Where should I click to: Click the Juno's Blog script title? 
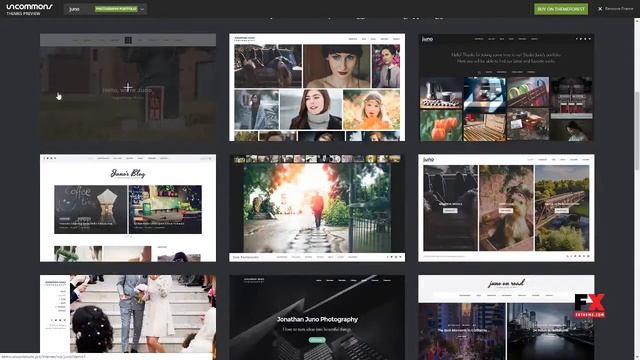click(128, 173)
